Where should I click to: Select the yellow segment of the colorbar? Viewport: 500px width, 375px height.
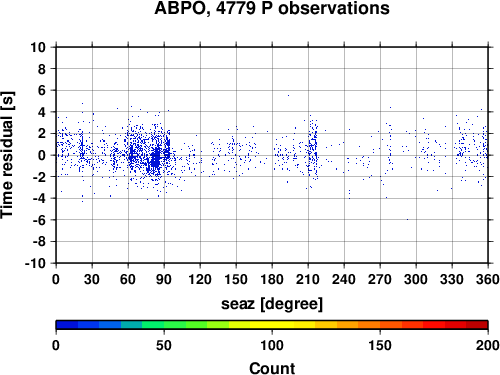click(272, 325)
